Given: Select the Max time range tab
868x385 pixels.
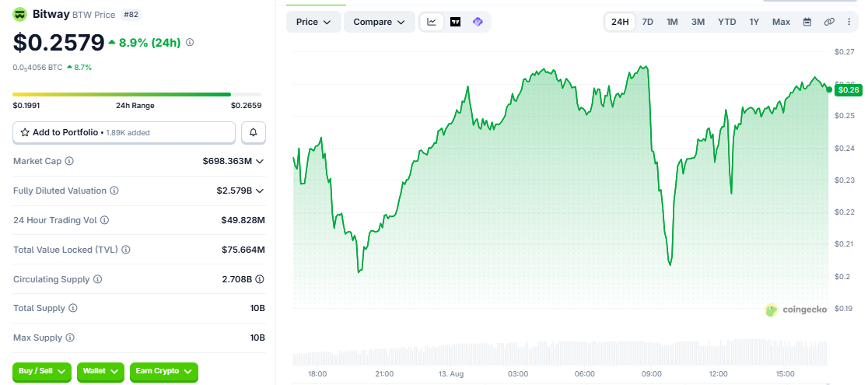Looking at the screenshot, I should pyautogui.click(x=781, y=22).
